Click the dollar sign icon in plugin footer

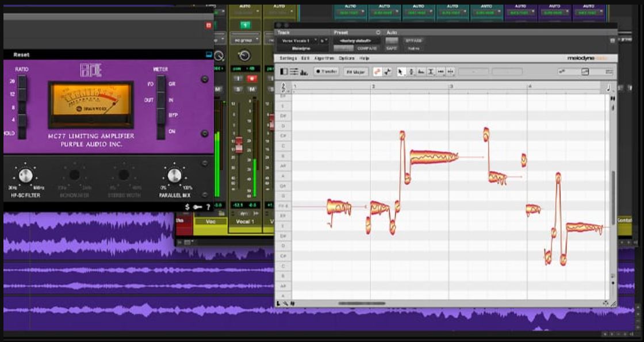[187, 207]
